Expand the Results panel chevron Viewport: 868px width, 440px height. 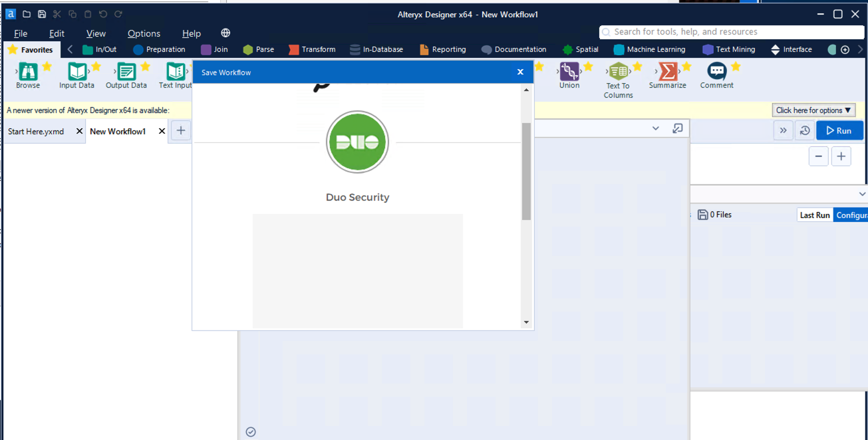pos(862,194)
